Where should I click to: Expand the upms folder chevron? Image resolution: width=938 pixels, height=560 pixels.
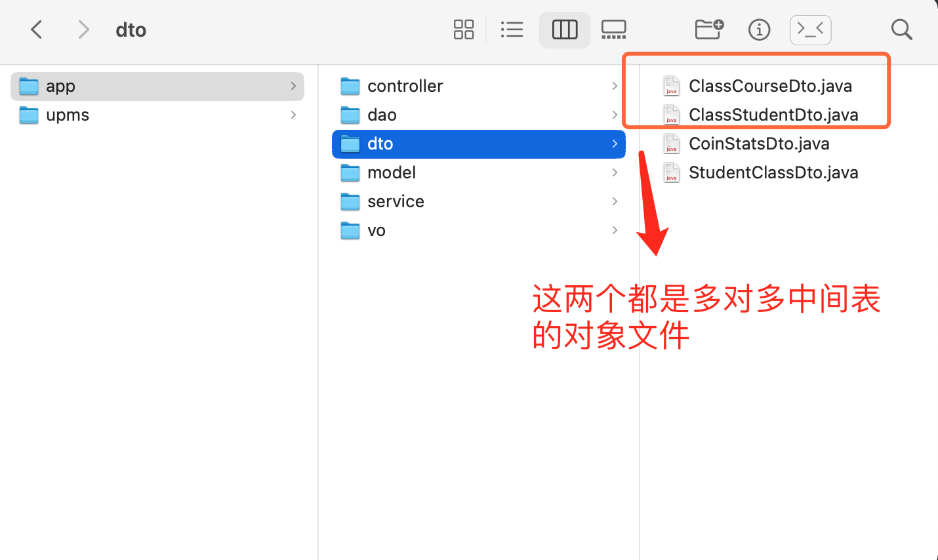point(293,115)
